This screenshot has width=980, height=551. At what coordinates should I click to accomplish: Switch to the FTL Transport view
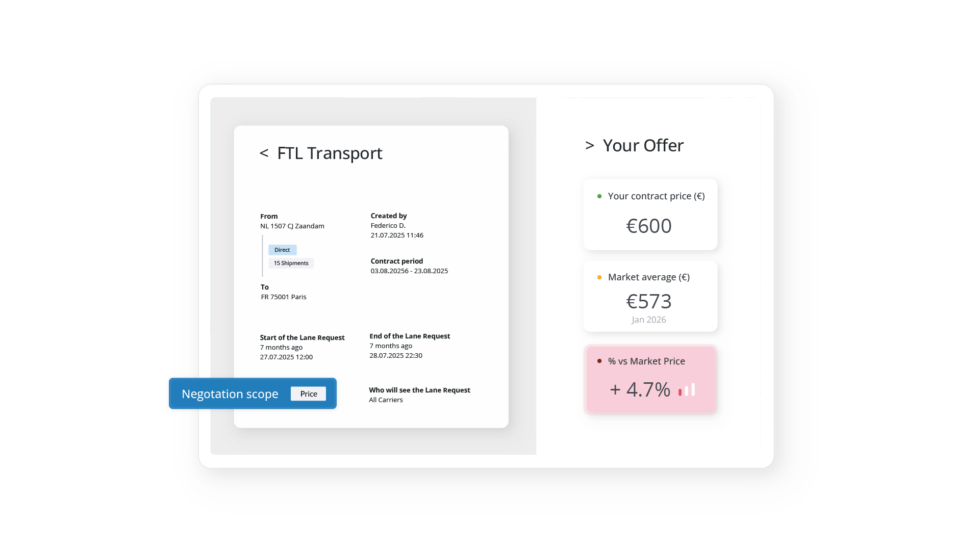[330, 153]
